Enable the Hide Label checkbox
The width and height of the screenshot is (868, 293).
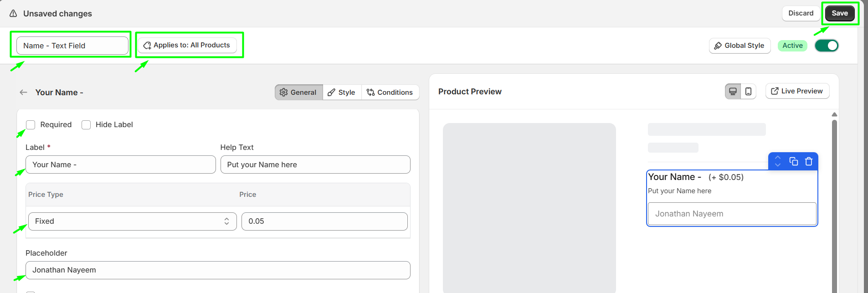[x=86, y=125]
